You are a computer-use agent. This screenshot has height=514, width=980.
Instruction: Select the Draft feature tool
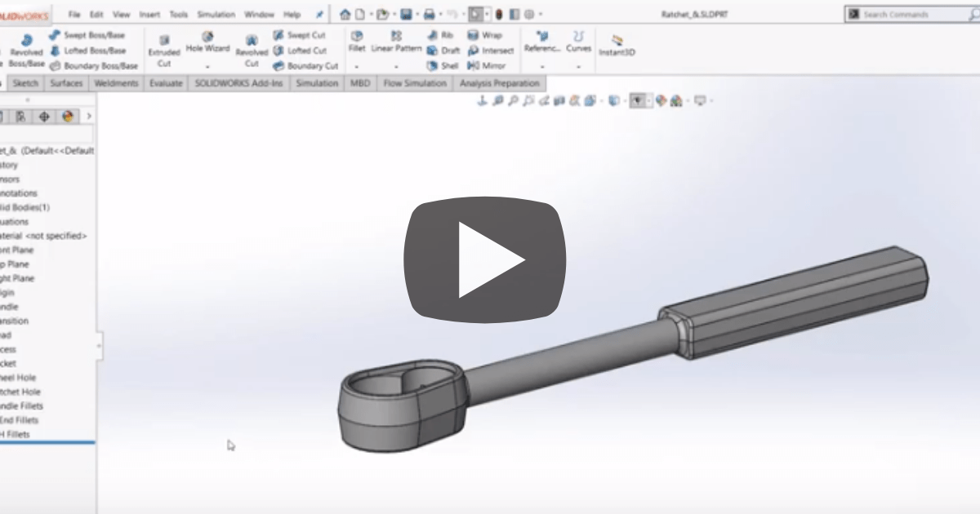coord(443,51)
